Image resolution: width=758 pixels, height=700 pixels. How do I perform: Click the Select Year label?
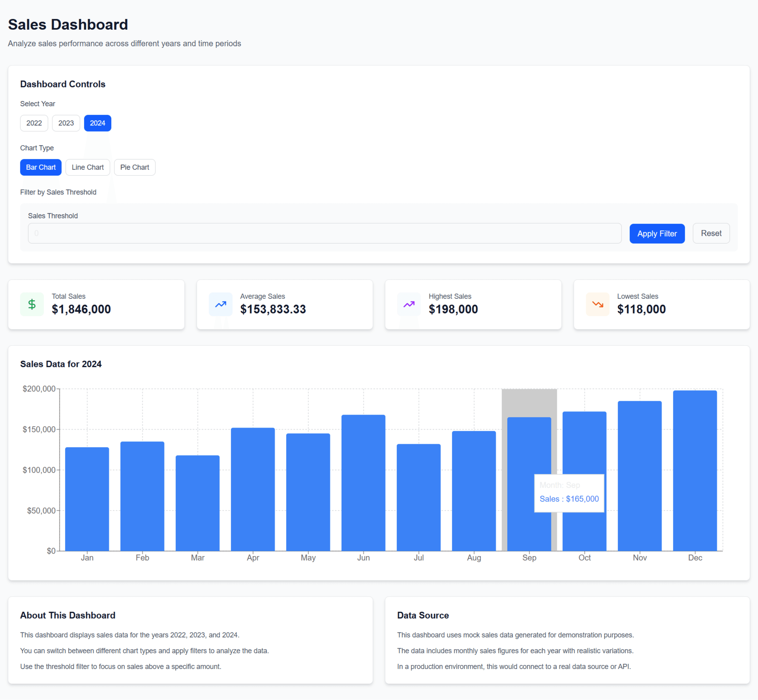pyautogui.click(x=38, y=104)
